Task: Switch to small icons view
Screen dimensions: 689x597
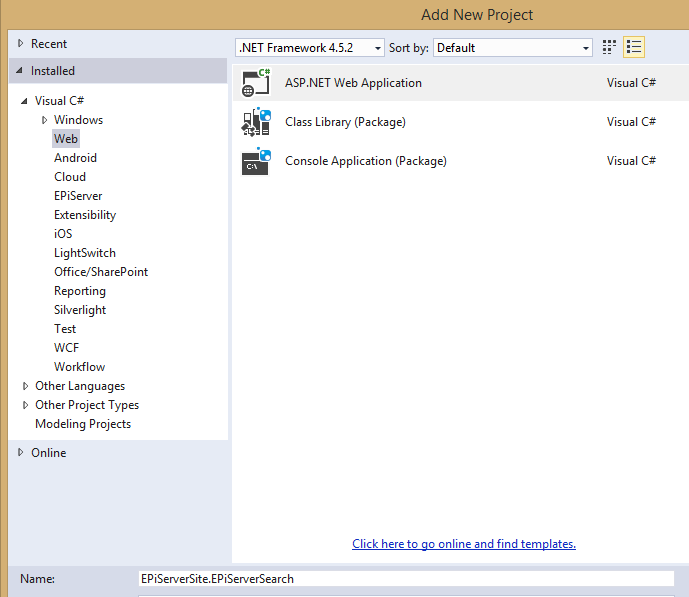Action: tap(609, 47)
